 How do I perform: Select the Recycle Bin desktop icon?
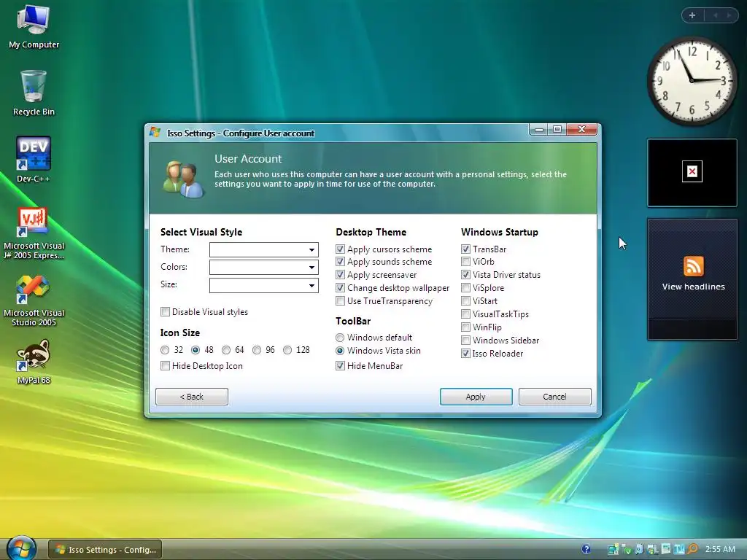tap(34, 93)
